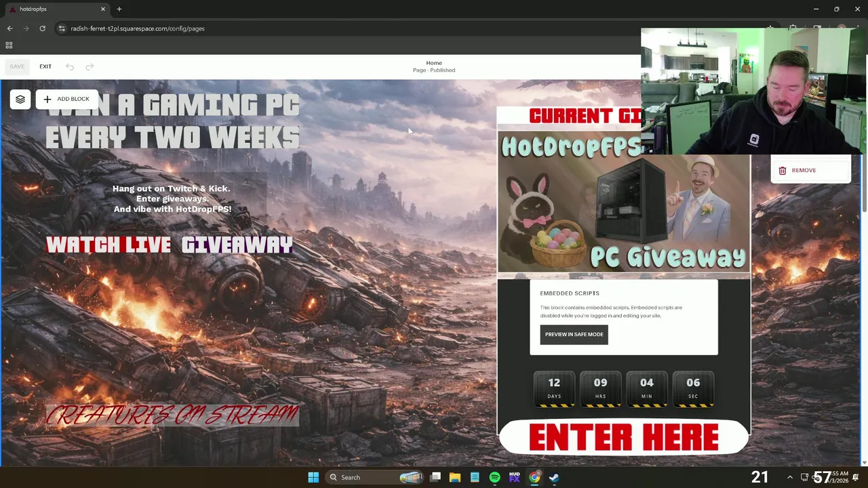Click the countdown Min tile showing 04

point(647,389)
